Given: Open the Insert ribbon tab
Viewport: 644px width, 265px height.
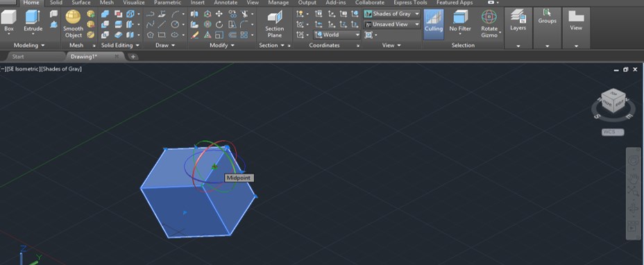Looking at the screenshot, I should coord(198,3).
